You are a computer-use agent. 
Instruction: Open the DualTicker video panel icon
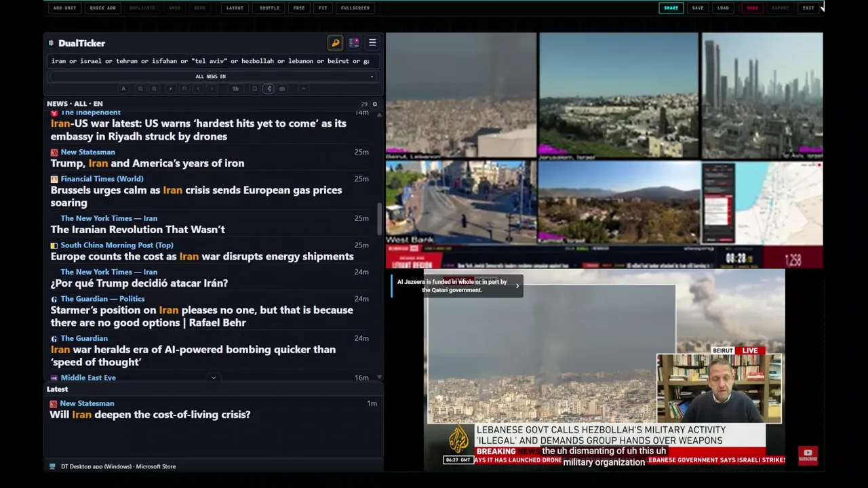pos(354,43)
